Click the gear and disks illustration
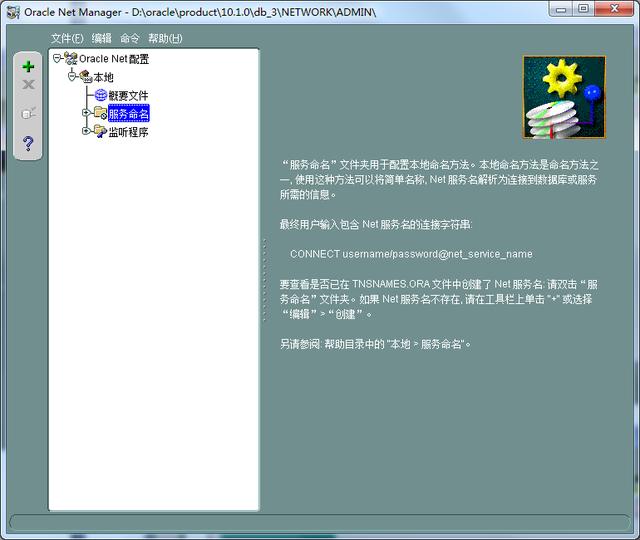This screenshot has width=640, height=540. point(564,97)
